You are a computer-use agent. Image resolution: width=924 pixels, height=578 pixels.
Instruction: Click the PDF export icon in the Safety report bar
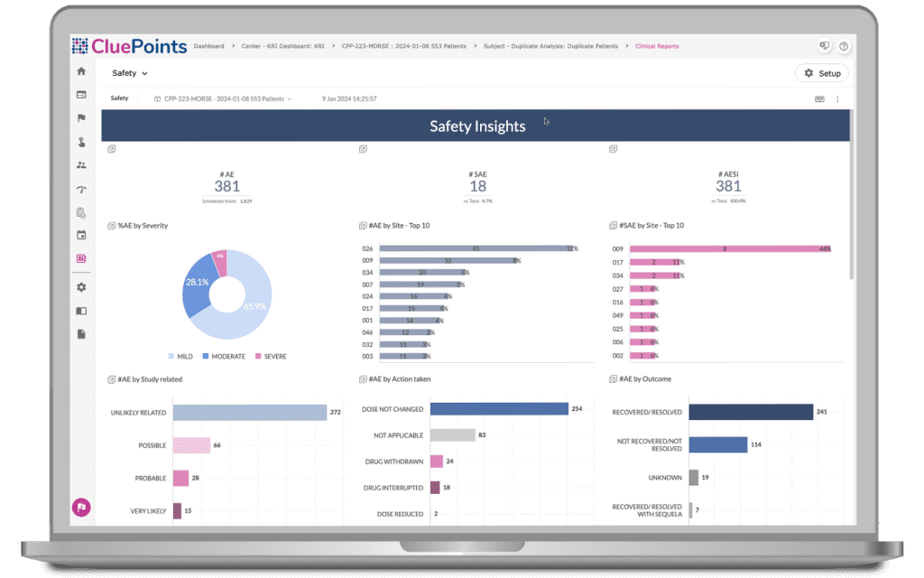(818, 98)
